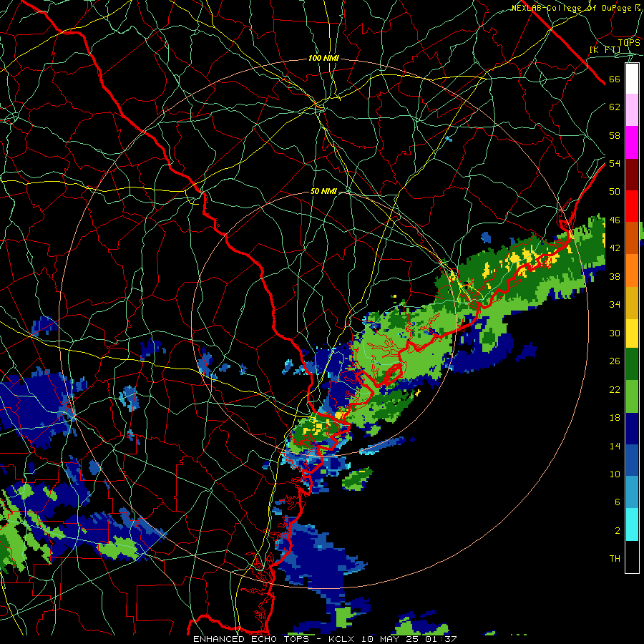Click the legend value 10
The image size is (644, 644).
pos(615,474)
